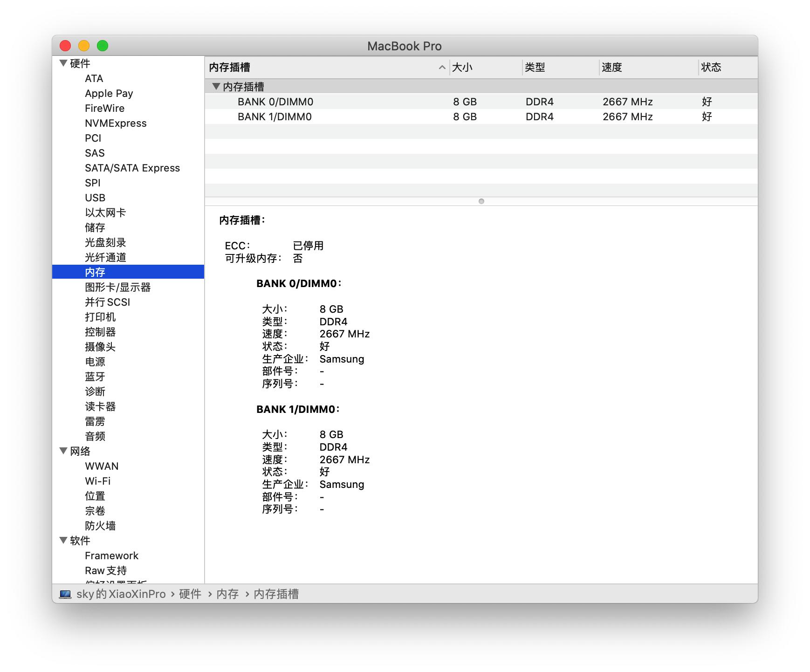Select Framework under 软件

pos(111,555)
